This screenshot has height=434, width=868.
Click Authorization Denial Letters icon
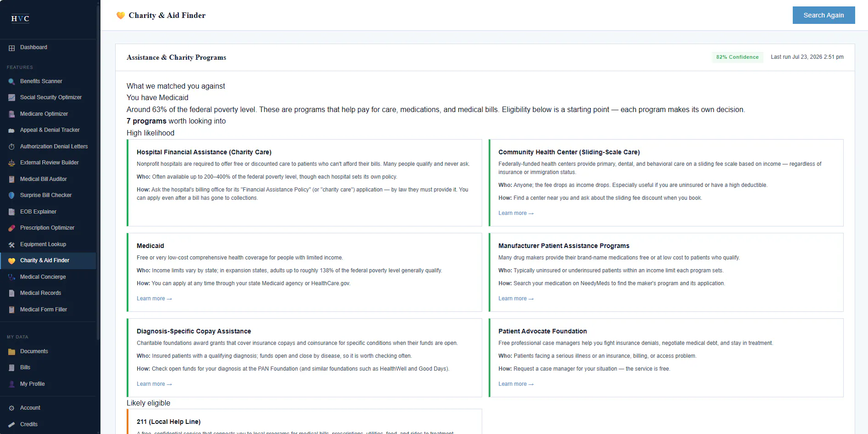tap(11, 147)
